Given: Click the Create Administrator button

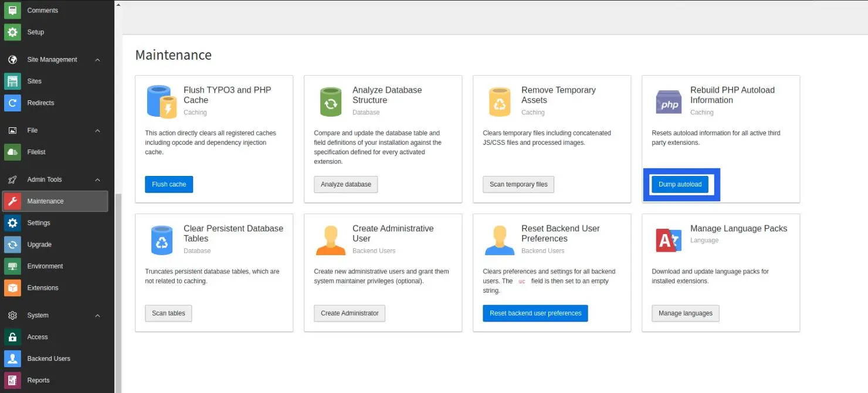Looking at the screenshot, I should (350, 313).
